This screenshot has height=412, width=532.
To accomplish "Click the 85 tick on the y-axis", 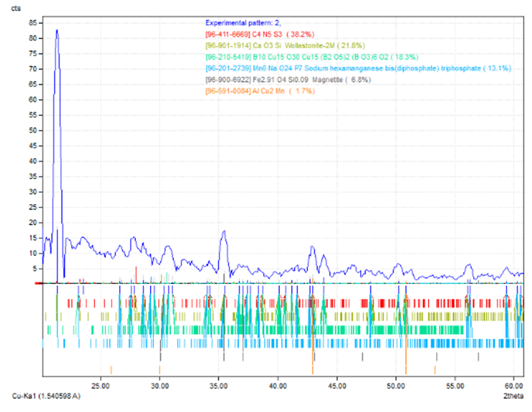I will (33, 23).
